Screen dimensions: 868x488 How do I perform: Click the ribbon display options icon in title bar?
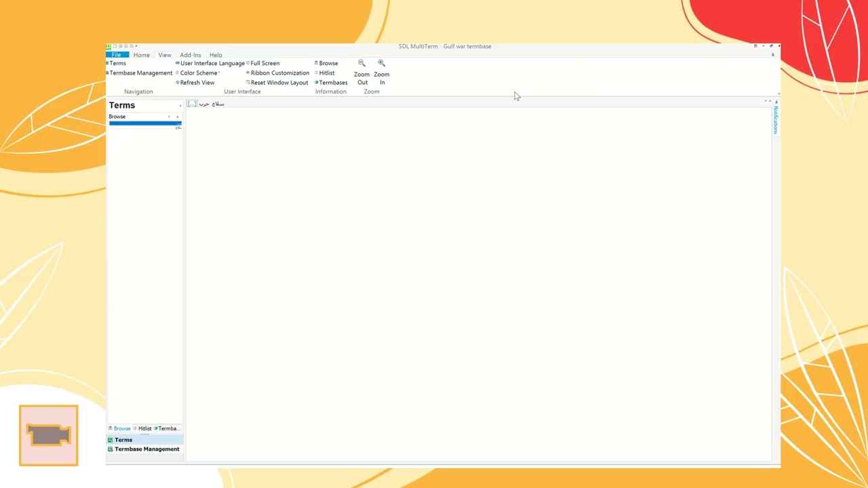pos(755,46)
